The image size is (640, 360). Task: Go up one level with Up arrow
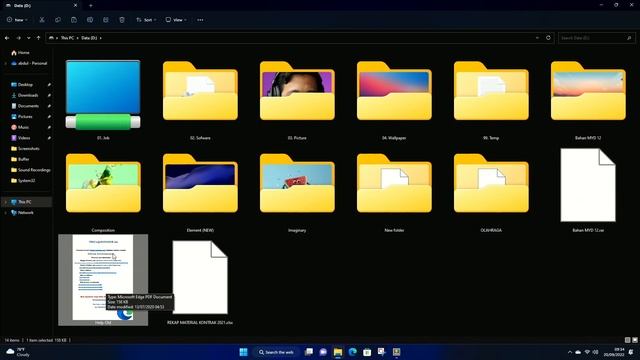[38, 38]
